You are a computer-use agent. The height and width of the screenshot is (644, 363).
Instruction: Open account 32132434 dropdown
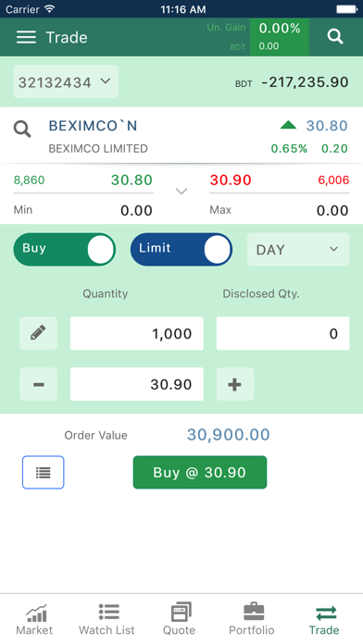pyautogui.click(x=66, y=81)
